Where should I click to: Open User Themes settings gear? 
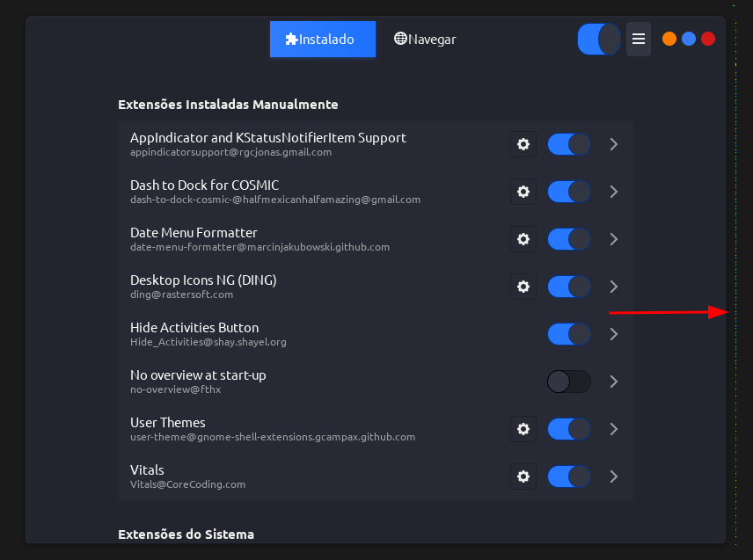[x=523, y=429]
